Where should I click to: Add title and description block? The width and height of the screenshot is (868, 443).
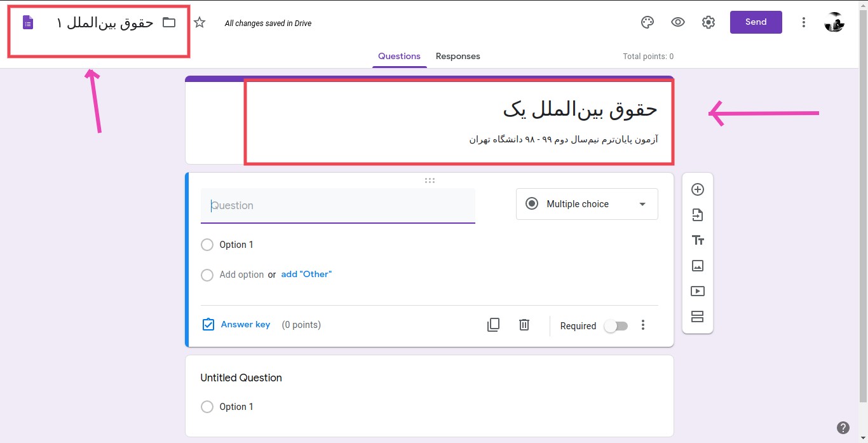tap(698, 240)
